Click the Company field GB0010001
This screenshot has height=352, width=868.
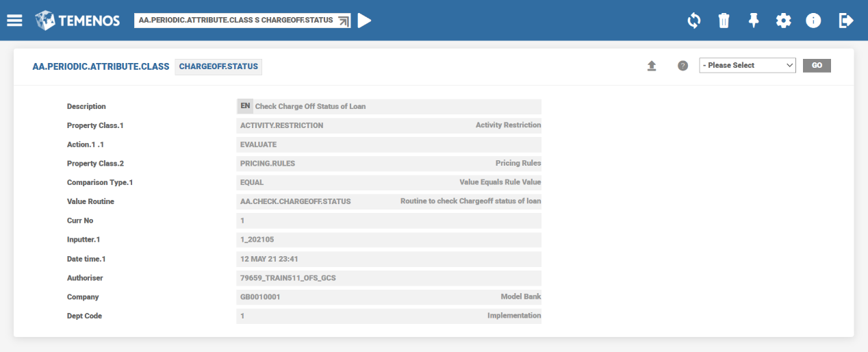tap(260, 297)
